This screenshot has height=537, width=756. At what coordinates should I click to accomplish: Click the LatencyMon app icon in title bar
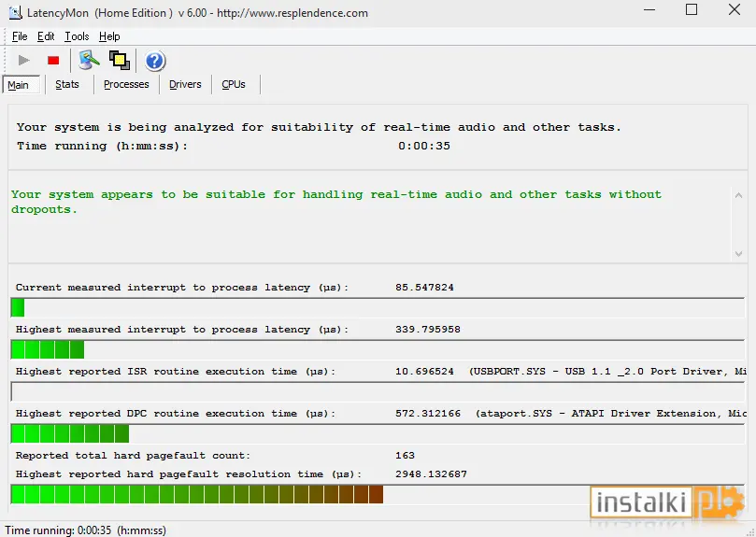[x=16, y=12]
